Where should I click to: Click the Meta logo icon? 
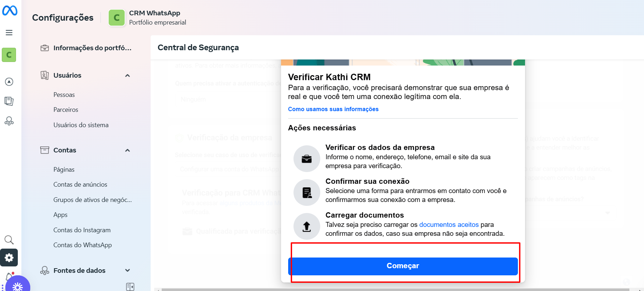(10, 11)
